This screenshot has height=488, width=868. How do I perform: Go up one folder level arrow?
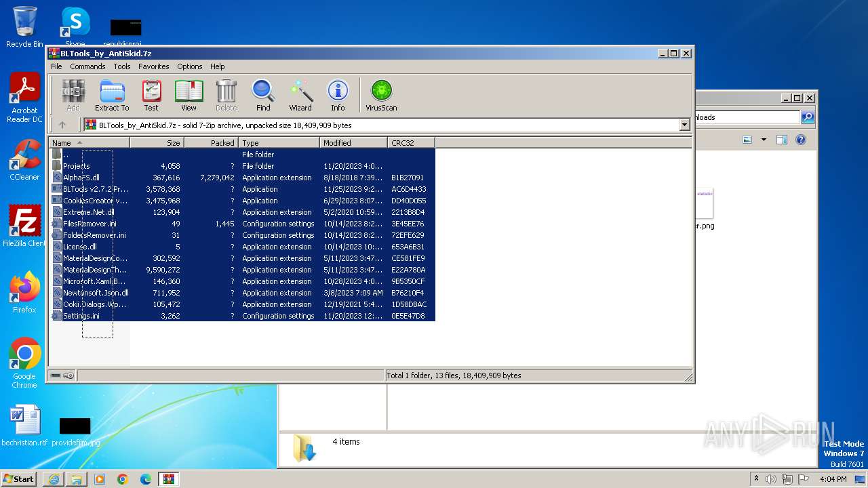[x=62, y=125]
